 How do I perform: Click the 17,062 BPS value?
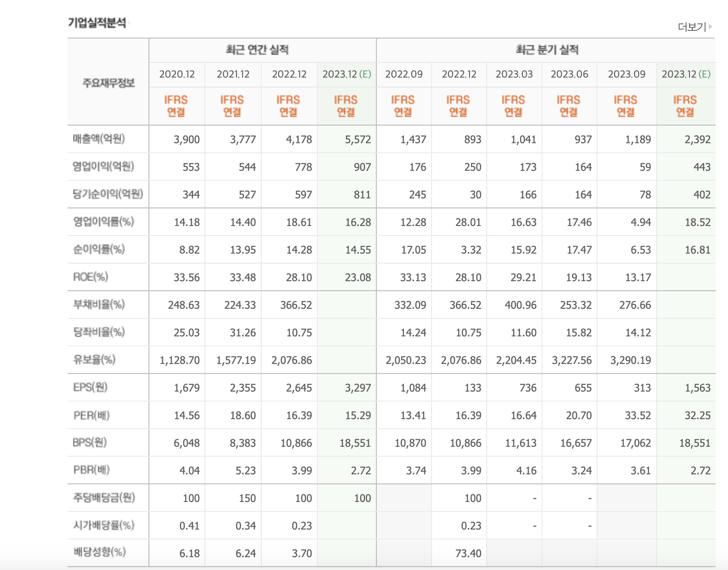point(636,443)
